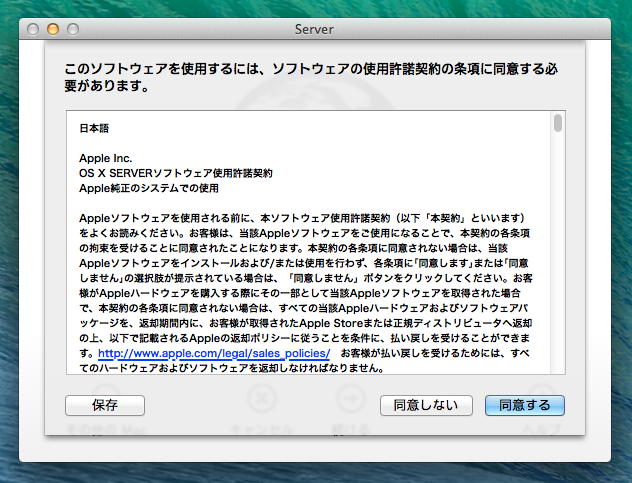Click the 保存 (Save) button
The image size is (632, 483).
(x=105, y=405)
